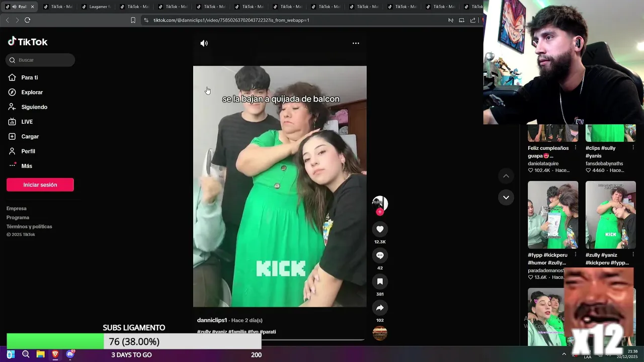Seek using the video progress bar

[280, 340]
